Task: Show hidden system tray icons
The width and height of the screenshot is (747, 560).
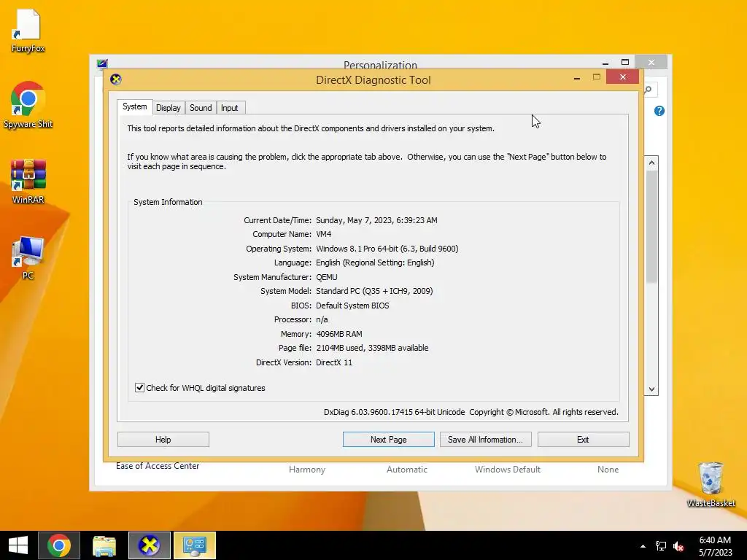Action: point(643,546)
